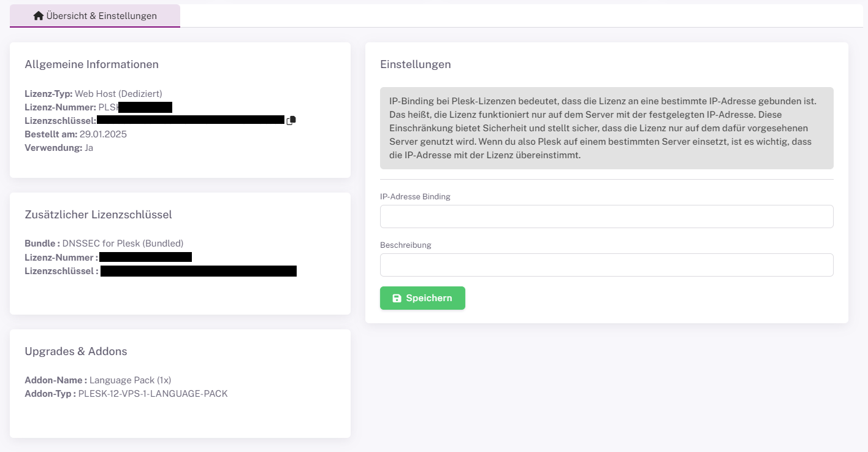Focus the IP-Adresse Binding input field
868x452 pixels.
pyautogui.click(x=606, y=216)
